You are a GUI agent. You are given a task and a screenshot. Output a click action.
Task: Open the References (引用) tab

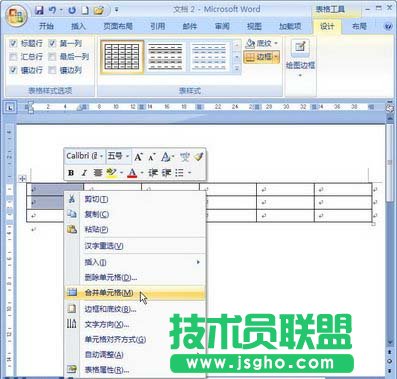coord(157,26)
